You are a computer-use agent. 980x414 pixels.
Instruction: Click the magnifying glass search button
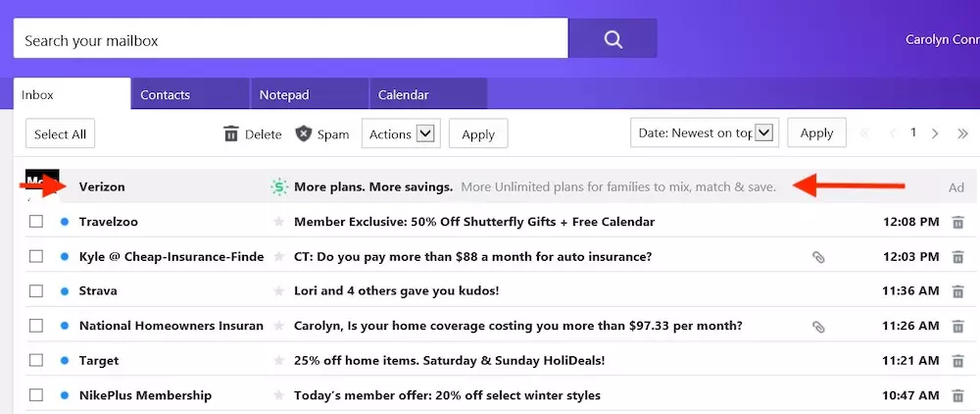click(612, 39)
